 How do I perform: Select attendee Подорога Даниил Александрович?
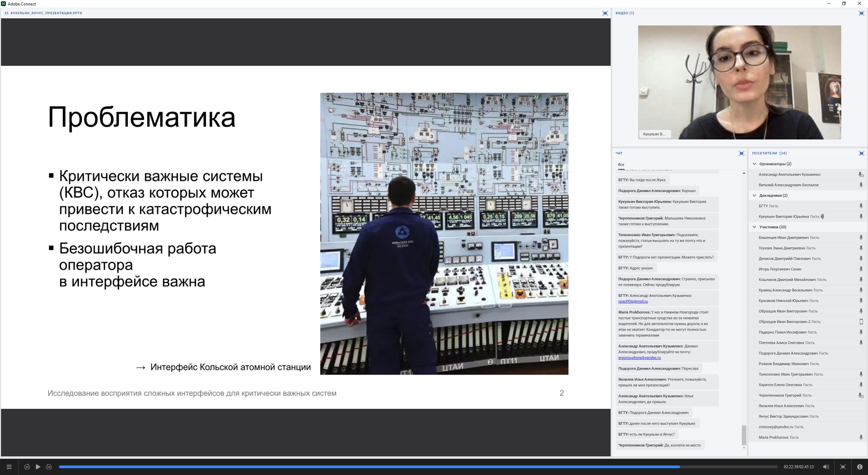point(808,353)
